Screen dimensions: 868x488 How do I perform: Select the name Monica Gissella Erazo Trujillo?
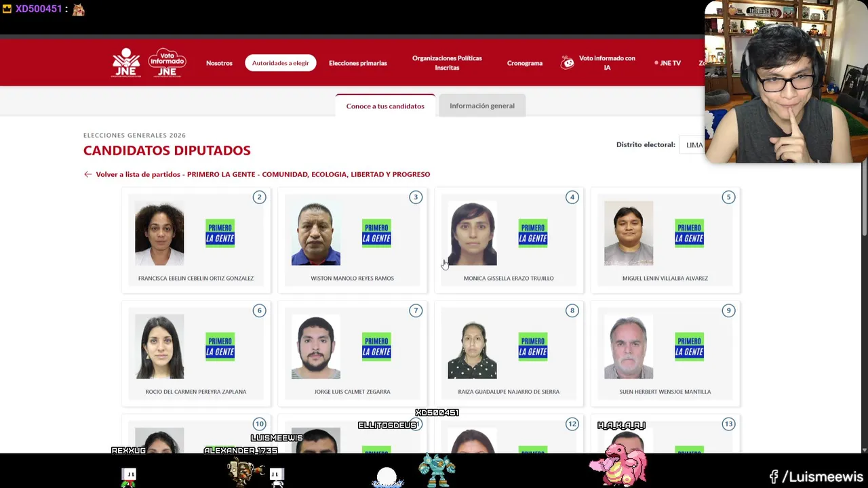point(509,278)
